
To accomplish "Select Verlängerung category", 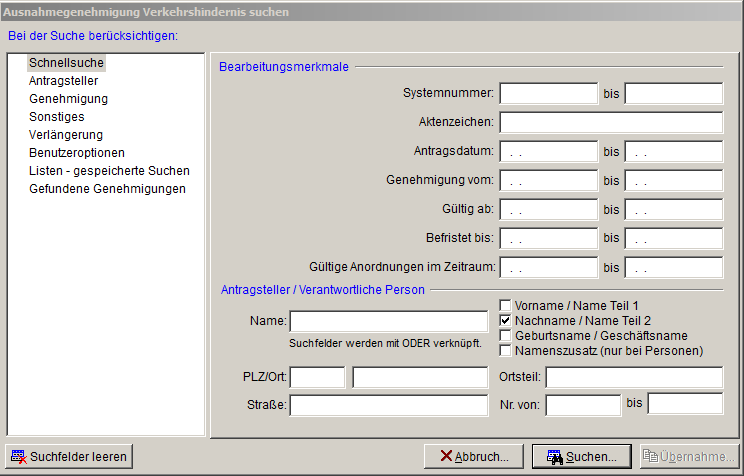I will tap(66, 135).
